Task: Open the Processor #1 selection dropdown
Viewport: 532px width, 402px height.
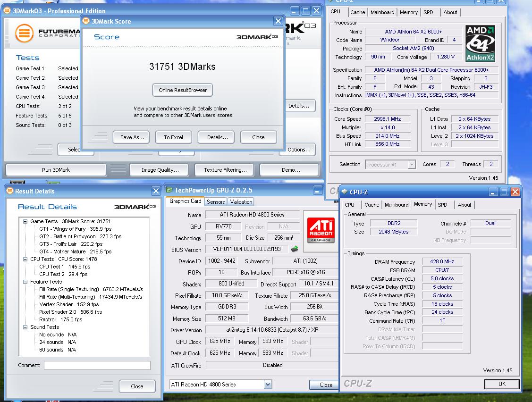Action: (x=412, y=165)
